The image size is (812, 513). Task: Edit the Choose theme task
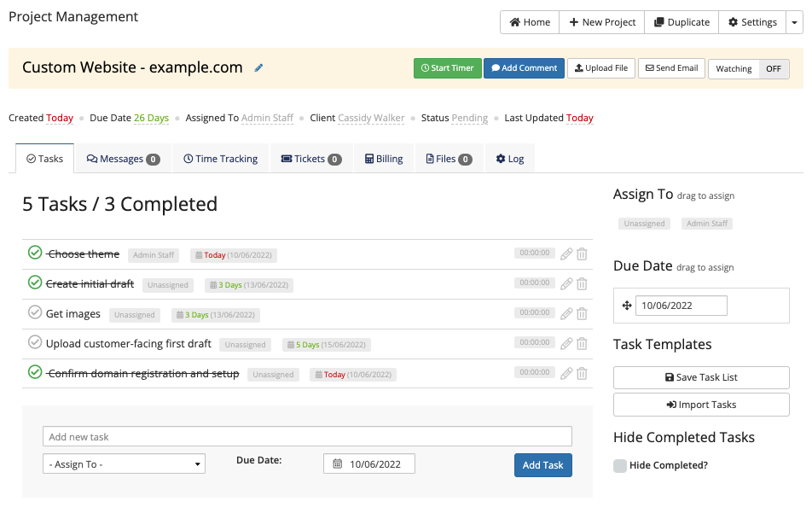565,254
